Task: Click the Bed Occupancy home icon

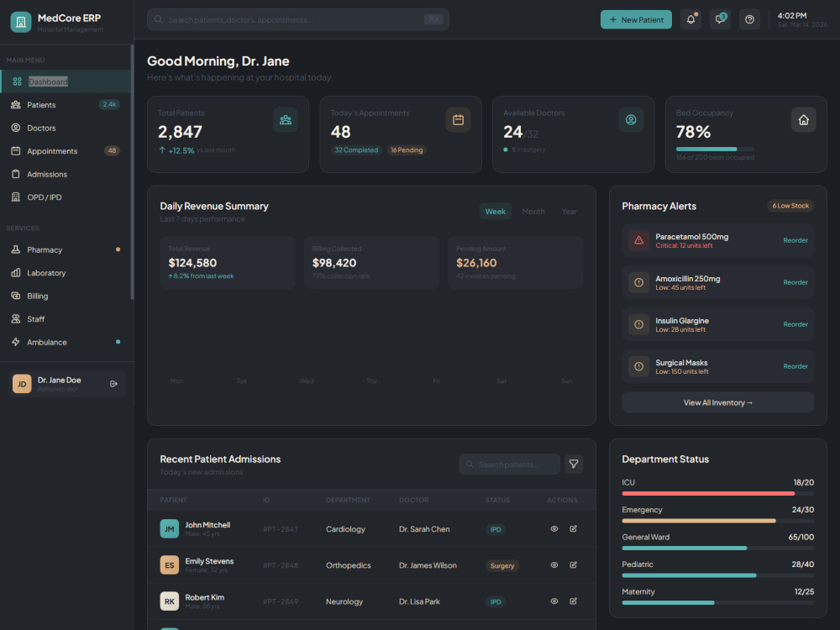Action: (x=804, y=120)
